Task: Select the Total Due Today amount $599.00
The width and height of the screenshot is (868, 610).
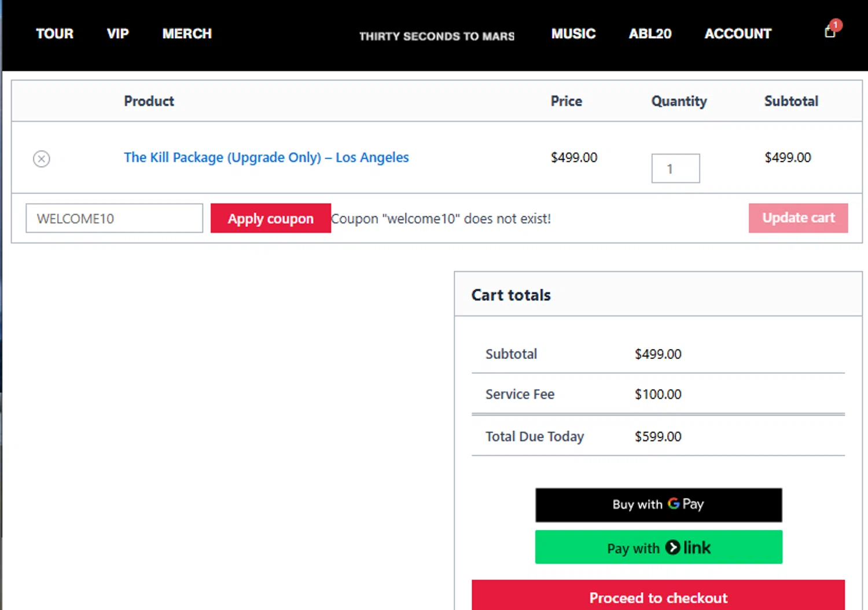Action: (x=658, y=436)
